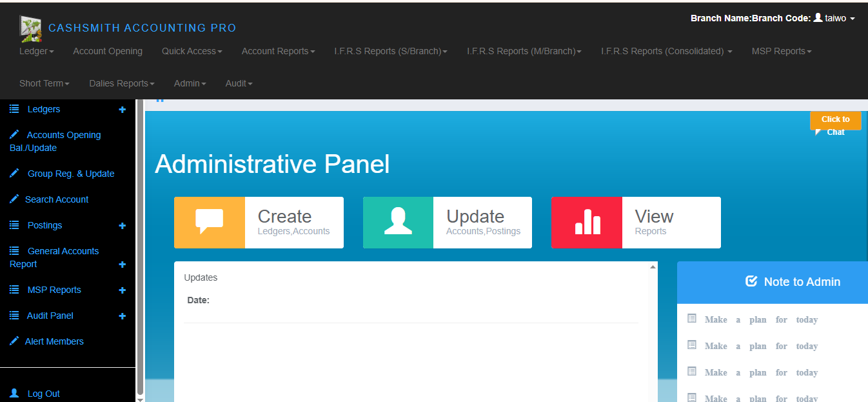Select Account Opening in top navigation
Viewport: 868px width, 402px height.
coord(108,51)
